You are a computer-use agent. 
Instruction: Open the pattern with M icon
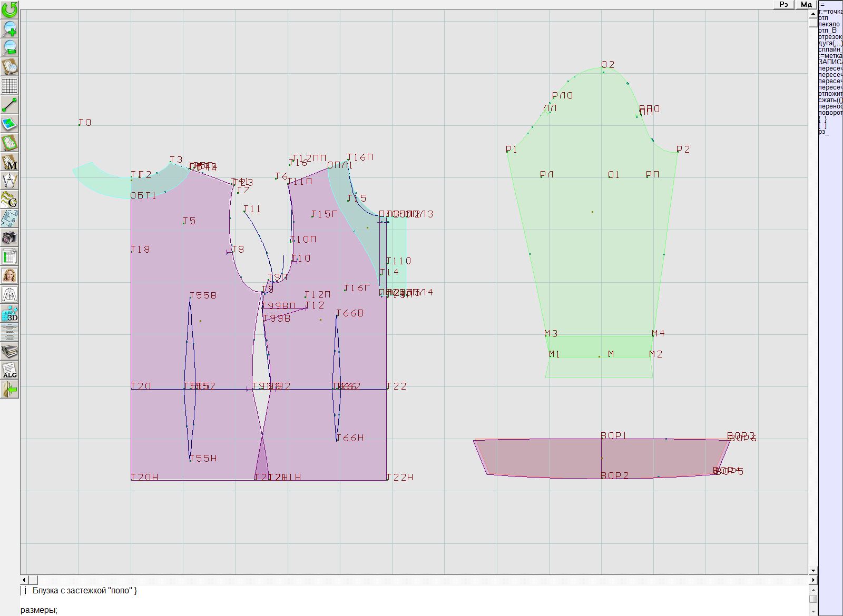pos(9,162)
